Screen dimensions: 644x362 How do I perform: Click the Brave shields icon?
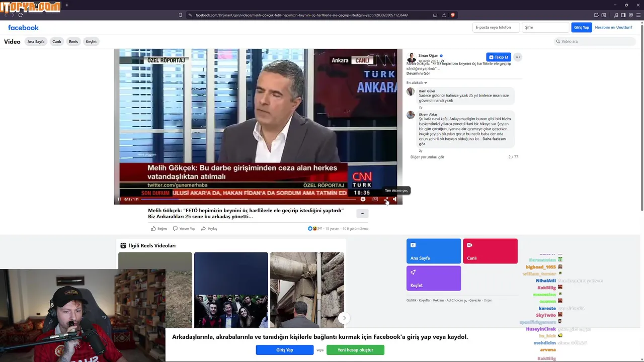tap(452, 15)
